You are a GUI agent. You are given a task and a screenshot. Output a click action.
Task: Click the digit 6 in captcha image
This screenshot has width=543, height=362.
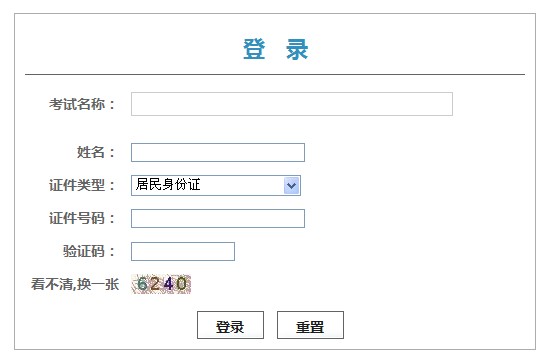(142, 284)
